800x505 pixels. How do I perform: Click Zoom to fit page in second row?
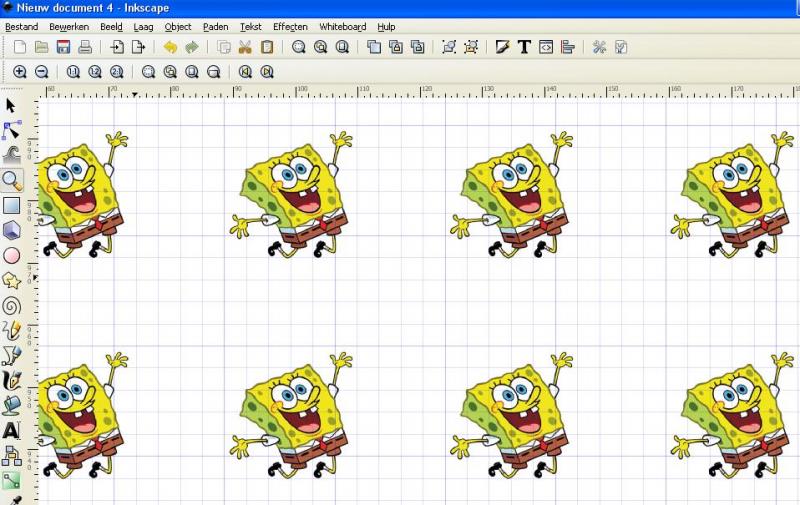pyautogui.click(x=192, y=72)
